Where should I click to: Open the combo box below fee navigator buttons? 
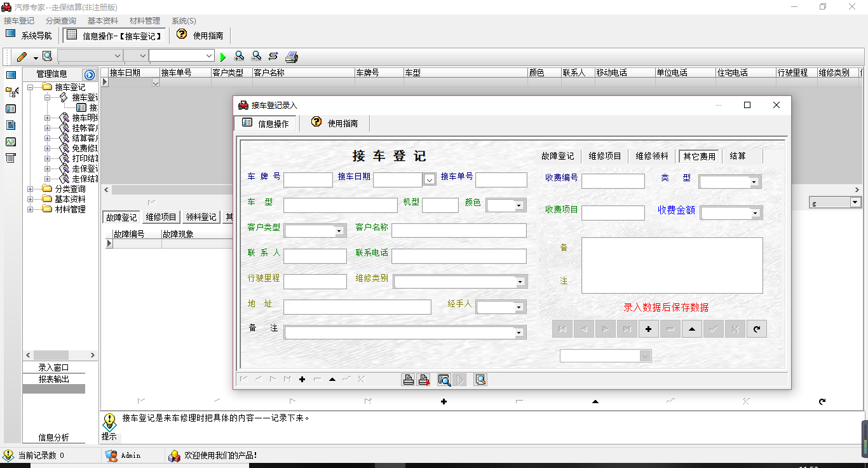coord(646,356)
